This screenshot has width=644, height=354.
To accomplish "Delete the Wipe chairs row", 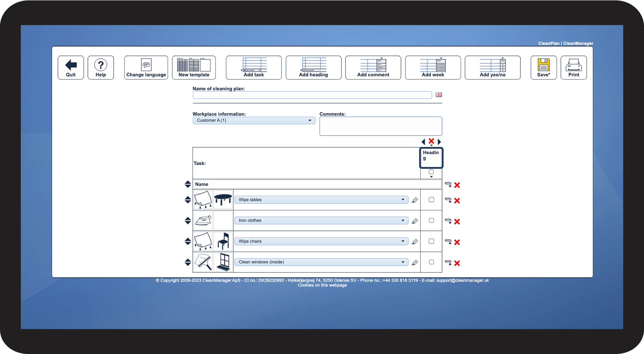I will [457, 242].
